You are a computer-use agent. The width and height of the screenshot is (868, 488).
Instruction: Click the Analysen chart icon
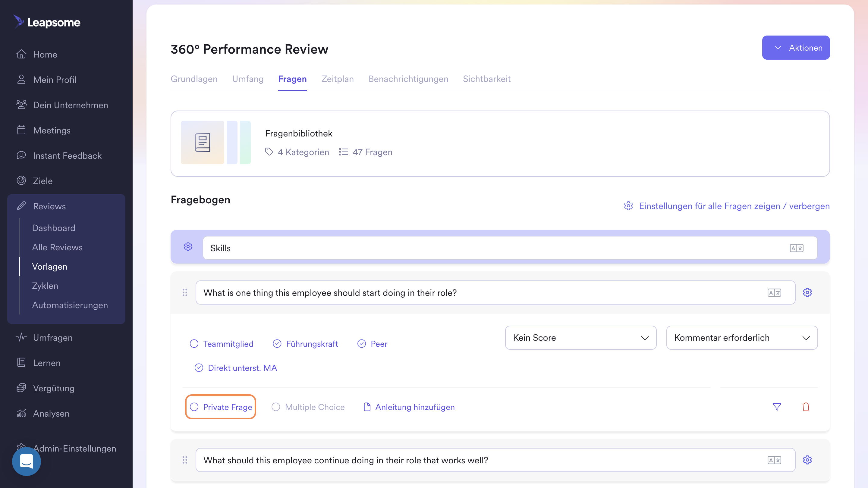tap(21, 413)
